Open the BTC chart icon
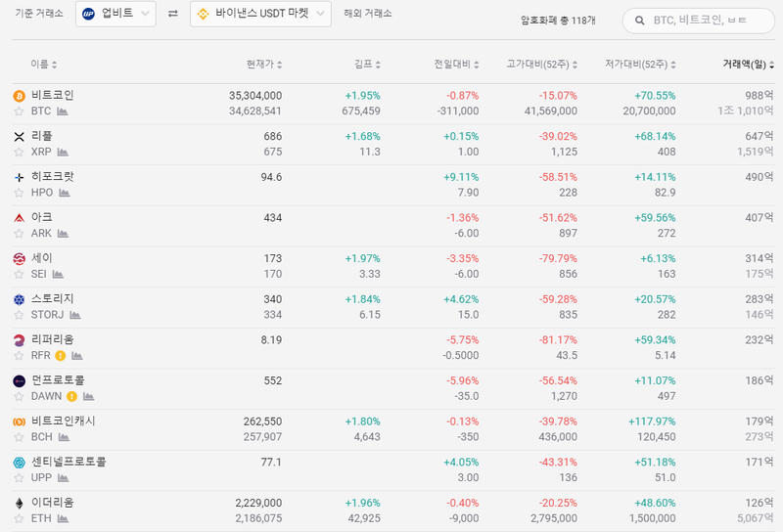Viewport: 783px width, 532px height. click(63, 111)
